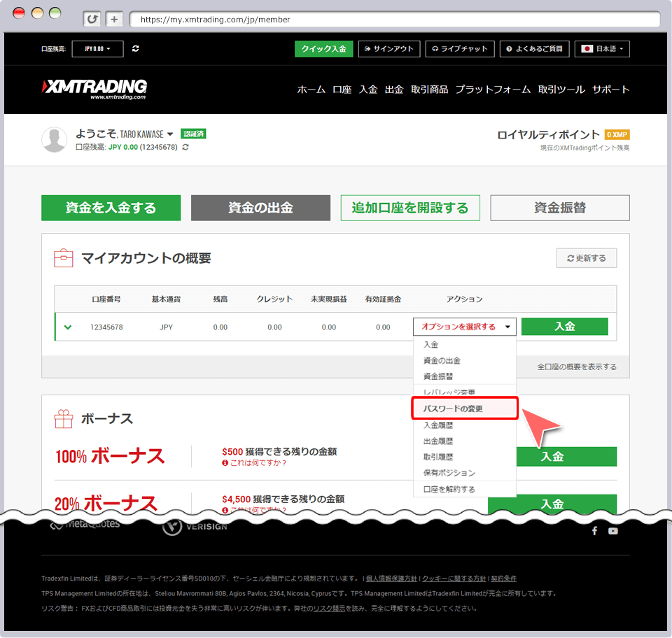Open the 日本語 language dropdown
This screenshot has height=638, width=672.
pyautogui.click(x=602, y=49)
